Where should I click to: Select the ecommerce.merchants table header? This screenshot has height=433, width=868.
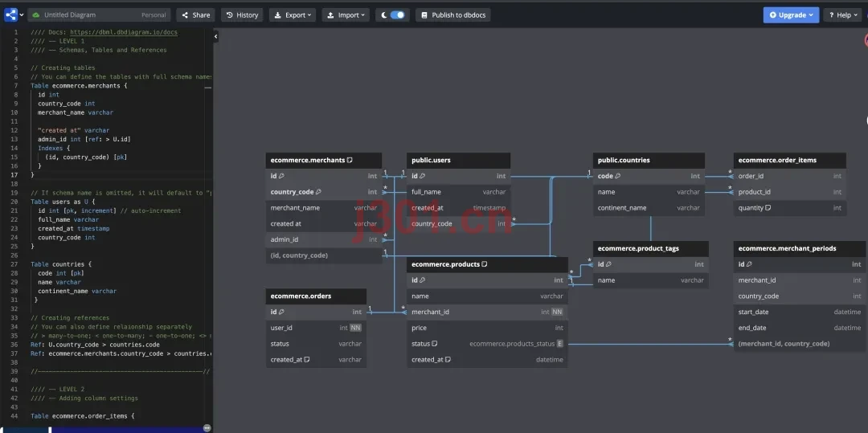[323, 161]
